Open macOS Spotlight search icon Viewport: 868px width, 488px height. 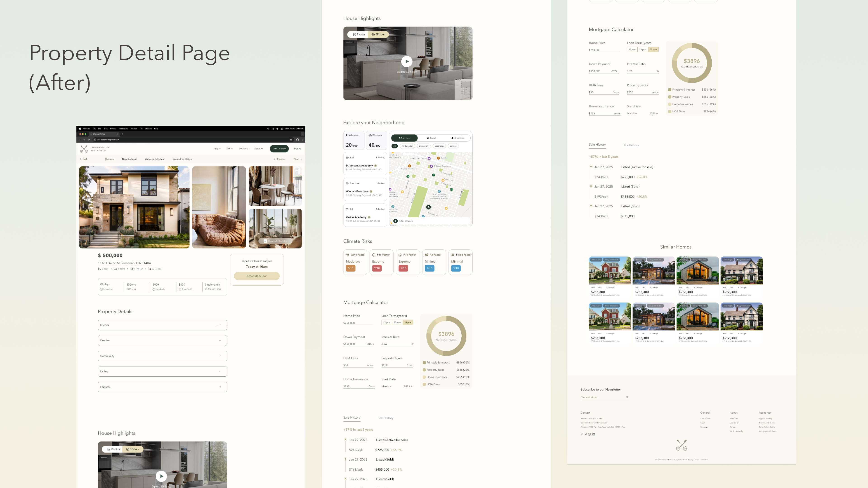click(x=273, y=129)
